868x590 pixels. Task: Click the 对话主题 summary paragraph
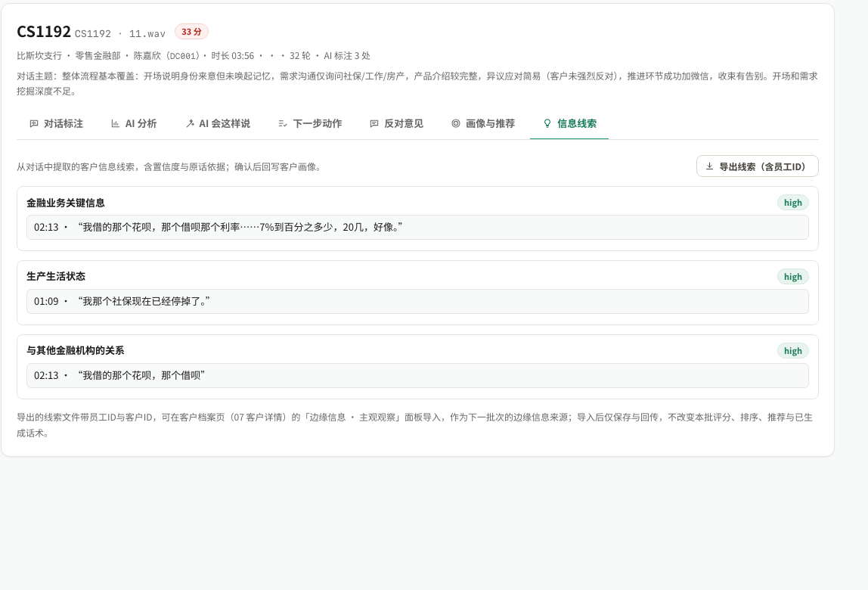417,84
